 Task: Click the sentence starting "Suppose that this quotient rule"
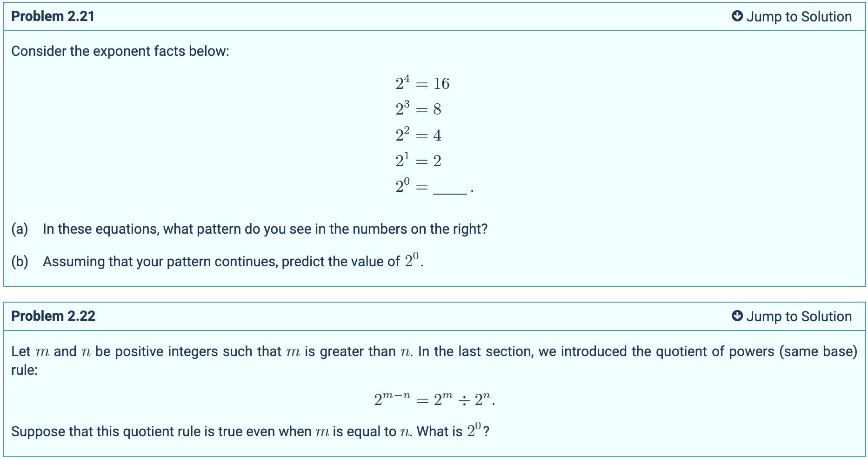click(250, 432)
